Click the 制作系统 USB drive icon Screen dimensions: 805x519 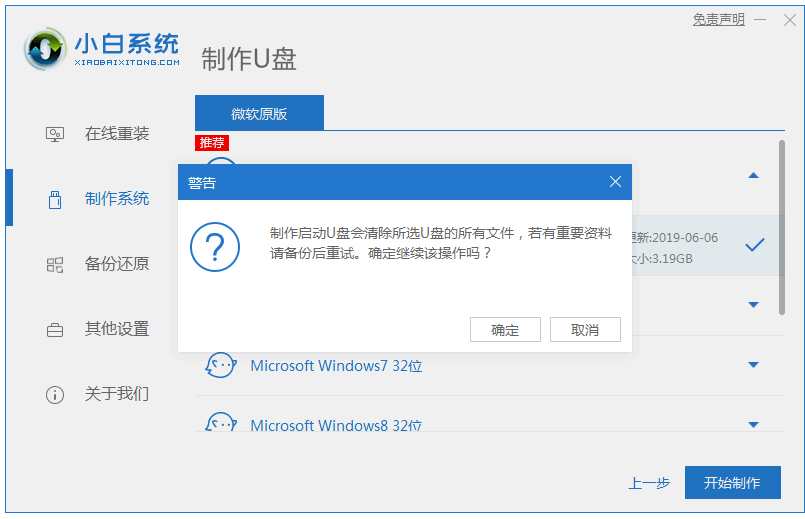[x=55, y=199]
